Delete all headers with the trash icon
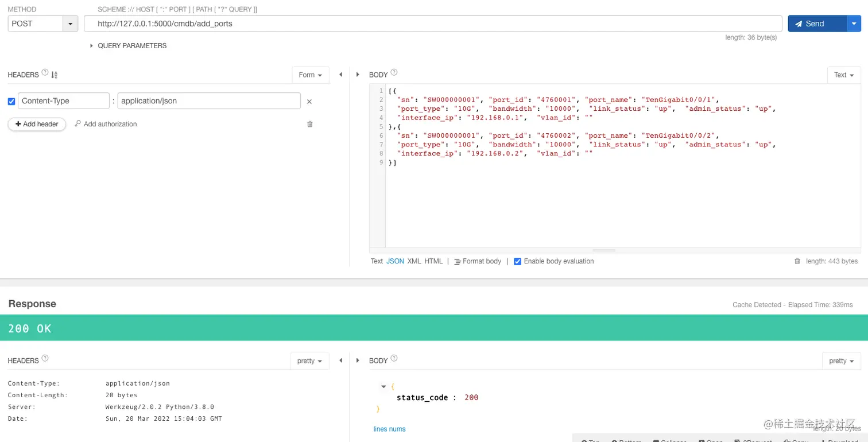 310,124
